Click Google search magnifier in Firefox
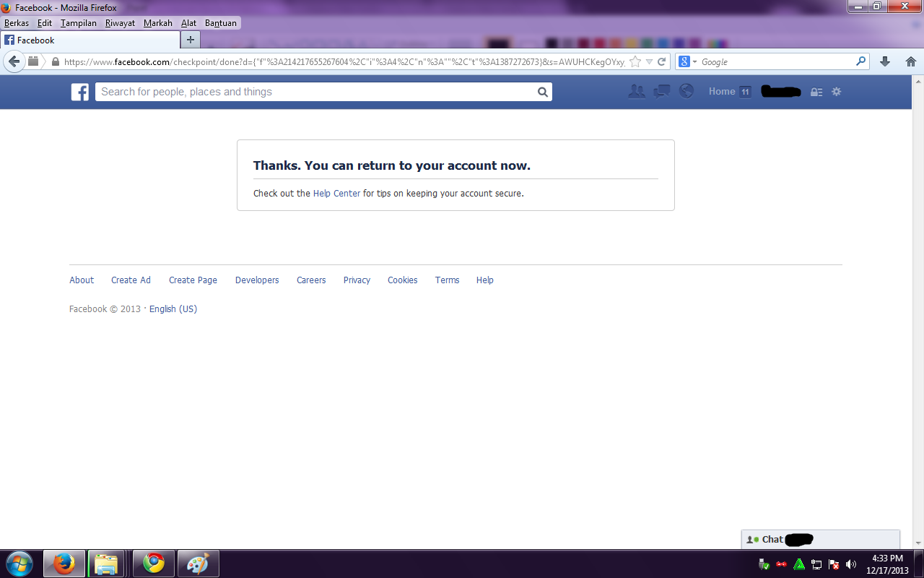Image resolution: width=924 pixels, height=578 pixels. click(x=860, y=61)
